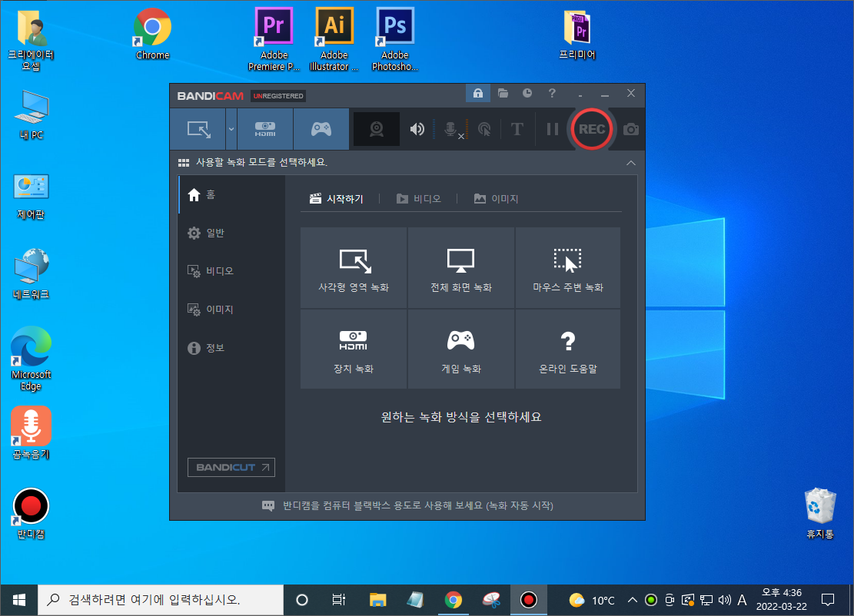Screen dimensions: 854x616
Task: Open notification center icon
Action: (828, 600)
